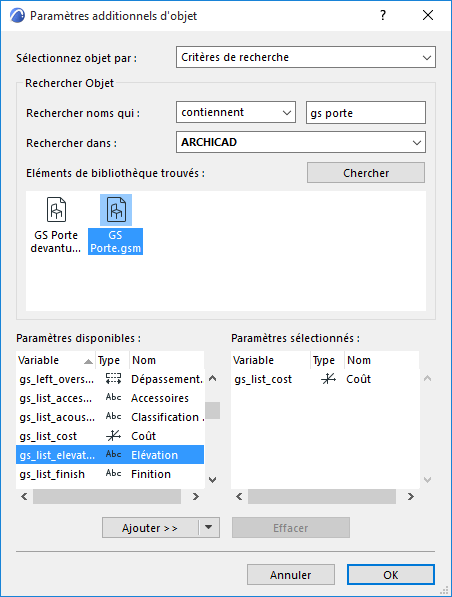The width and height of the screenshot is (452, 597).
Task: Select gs_list_cost in selected parameters
Action: point(325,379)
